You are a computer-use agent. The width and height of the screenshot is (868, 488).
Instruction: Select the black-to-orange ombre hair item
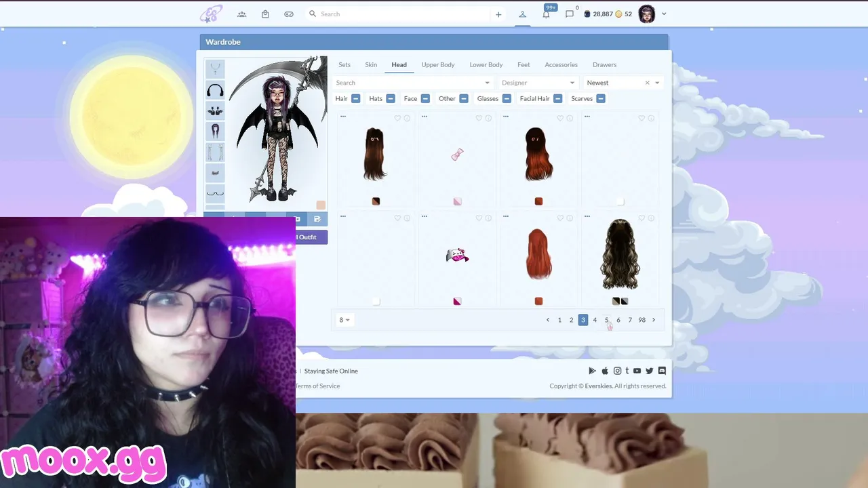[538, 154]
